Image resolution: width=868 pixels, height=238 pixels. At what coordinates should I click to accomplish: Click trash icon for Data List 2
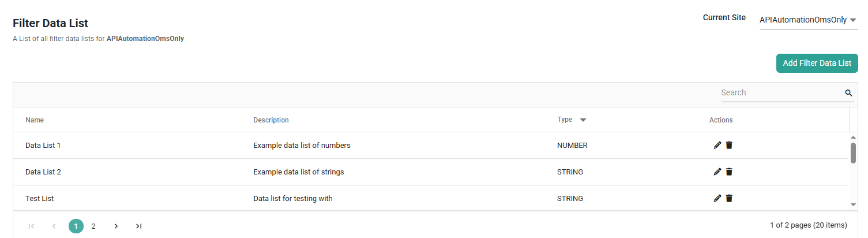point(729,172)
